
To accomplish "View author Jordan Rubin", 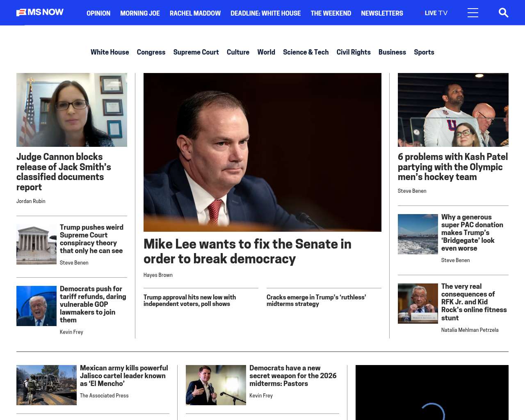I will (31, 201).
